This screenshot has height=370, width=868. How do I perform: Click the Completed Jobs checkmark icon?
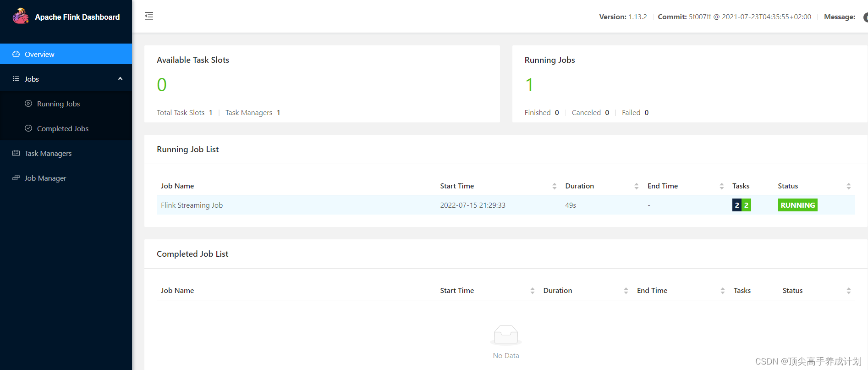tap(28, 128)
